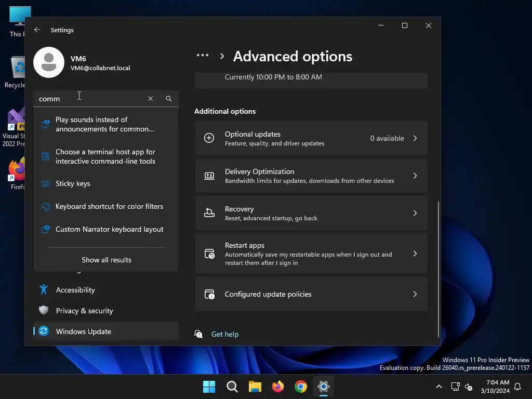The image size is (532, 399).
Task: Click the Firefox desktop shortcut
Action: 17,174
